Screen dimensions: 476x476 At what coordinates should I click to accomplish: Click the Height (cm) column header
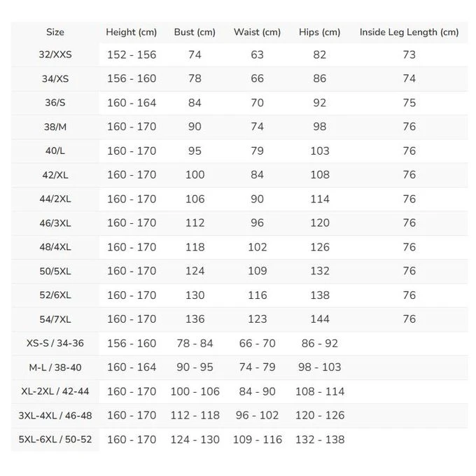[131, 32]
